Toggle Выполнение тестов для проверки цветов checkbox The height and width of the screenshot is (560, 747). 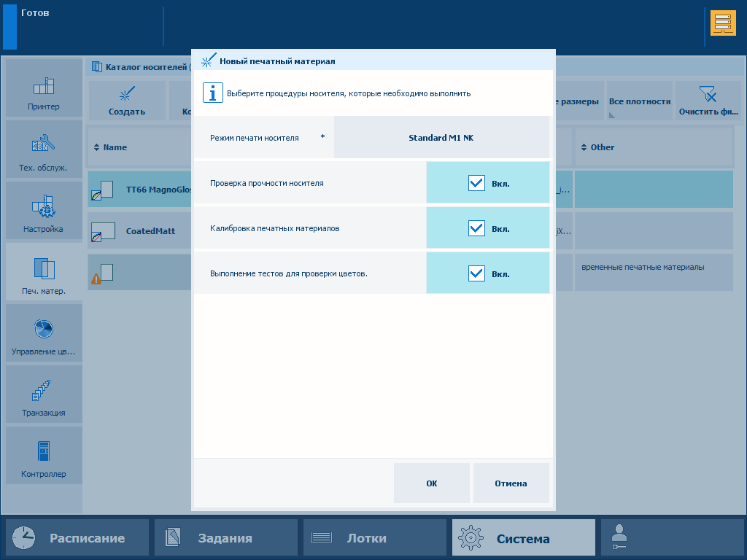476,274
